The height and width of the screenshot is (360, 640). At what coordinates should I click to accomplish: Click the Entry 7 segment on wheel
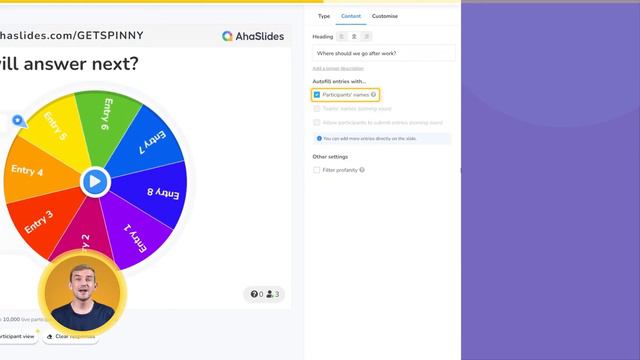click(151, 143)
